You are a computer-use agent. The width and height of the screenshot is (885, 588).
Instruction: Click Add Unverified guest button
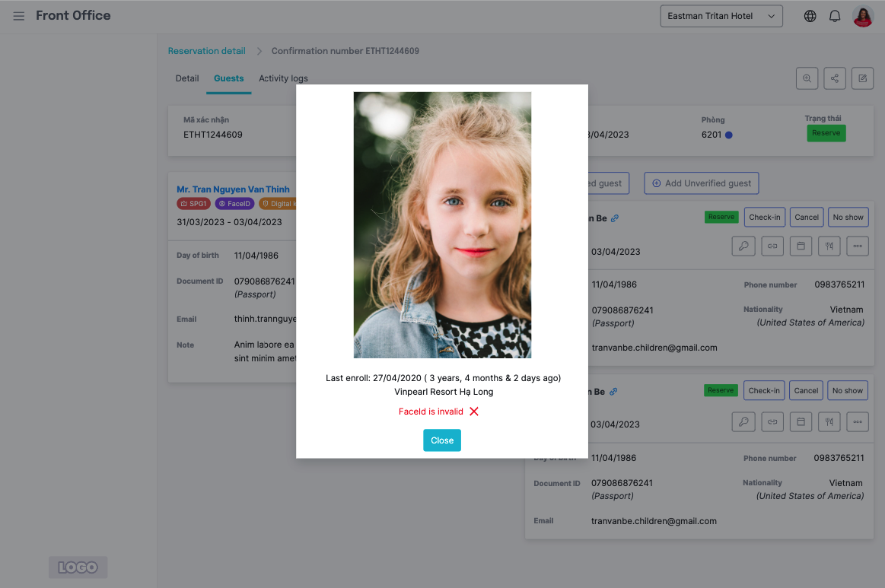coord(701,183)
